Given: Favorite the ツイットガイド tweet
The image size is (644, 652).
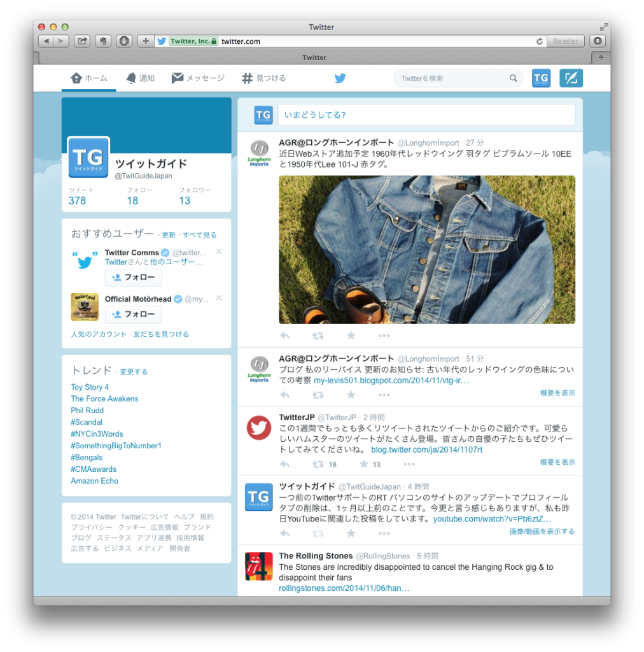Looking at the screenshot, I should [x=351, y=534].
